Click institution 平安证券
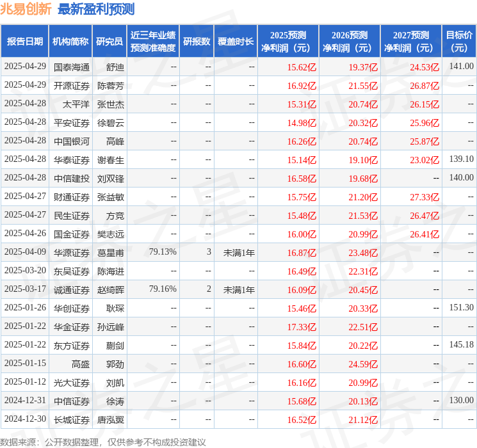This screenshot has width=477, height=448. 72,123
